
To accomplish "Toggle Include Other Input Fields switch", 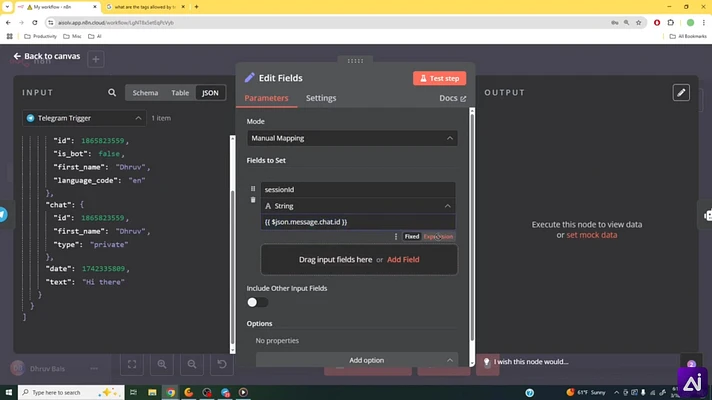I will coord(257,302).
